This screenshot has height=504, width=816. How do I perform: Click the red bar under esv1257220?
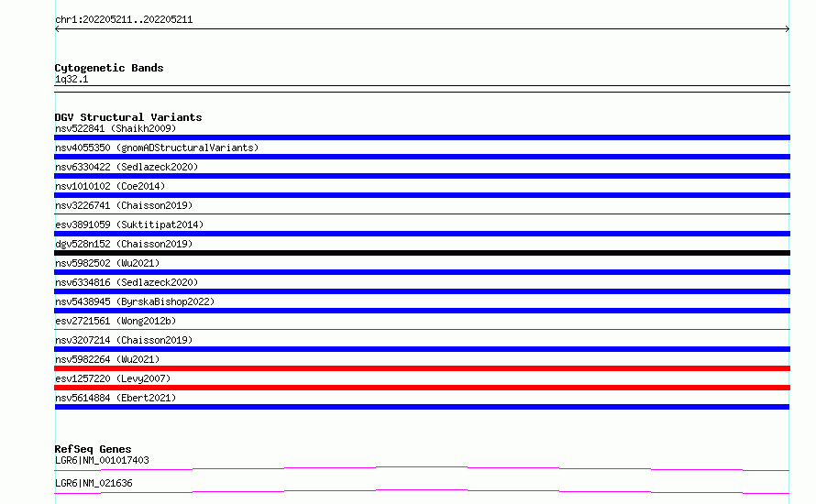point(422,388)
